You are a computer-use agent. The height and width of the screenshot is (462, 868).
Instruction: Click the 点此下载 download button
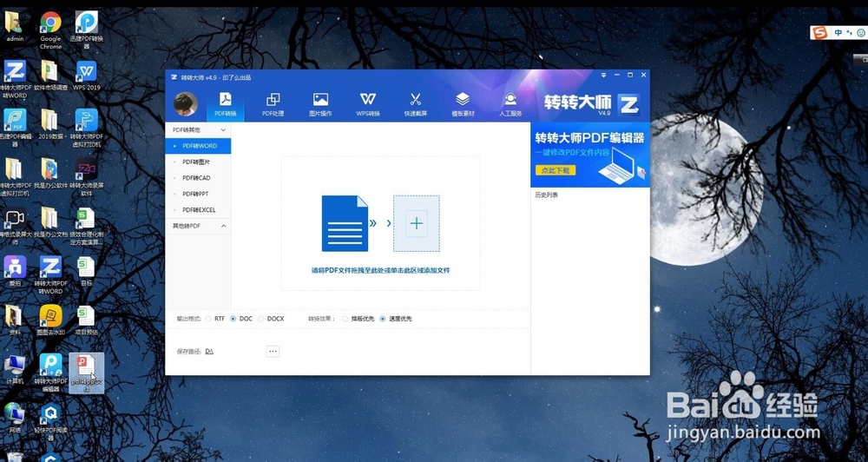(556, 170)
